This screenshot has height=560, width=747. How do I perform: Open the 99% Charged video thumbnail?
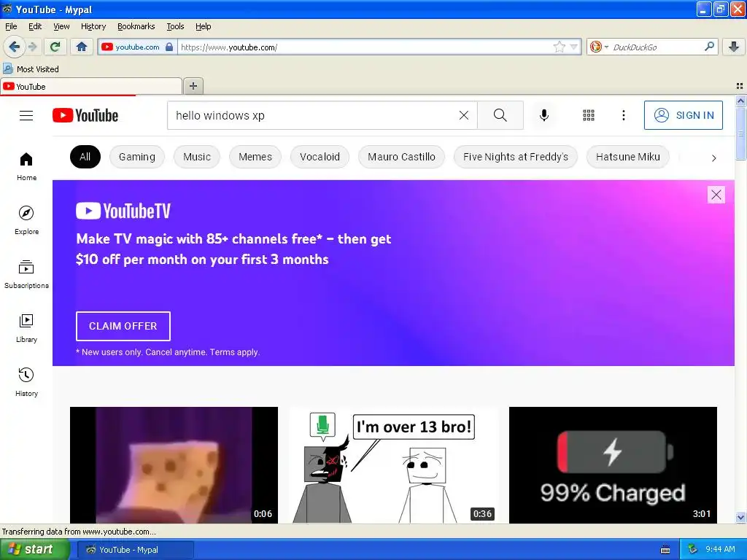[x=613, y=465]
